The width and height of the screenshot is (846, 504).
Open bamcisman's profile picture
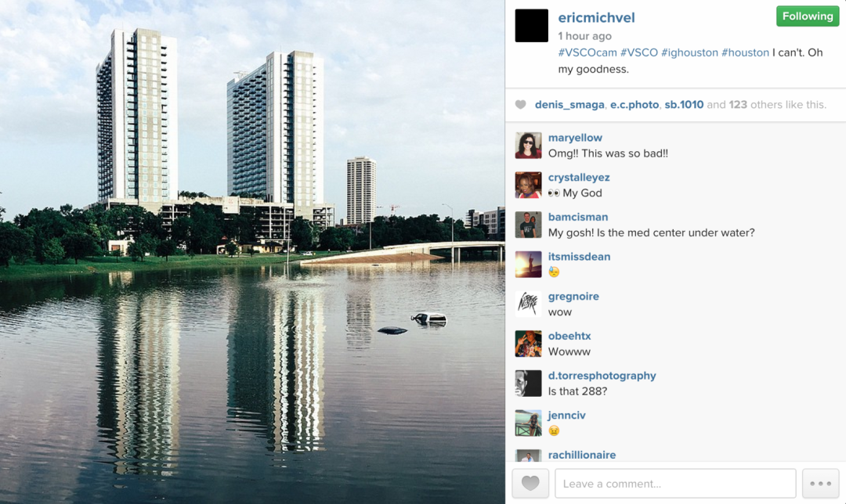pyautogui.click(x=528, y=225)
